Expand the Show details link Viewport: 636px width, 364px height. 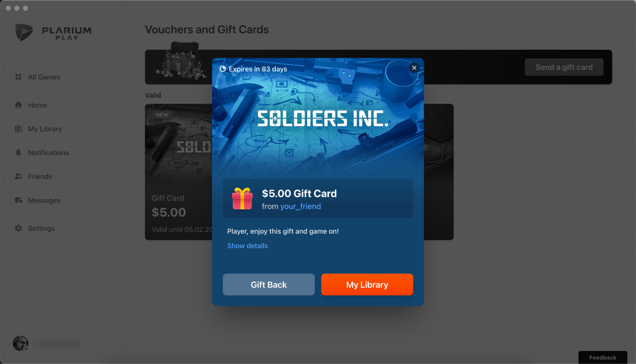[x=247, y=246]
